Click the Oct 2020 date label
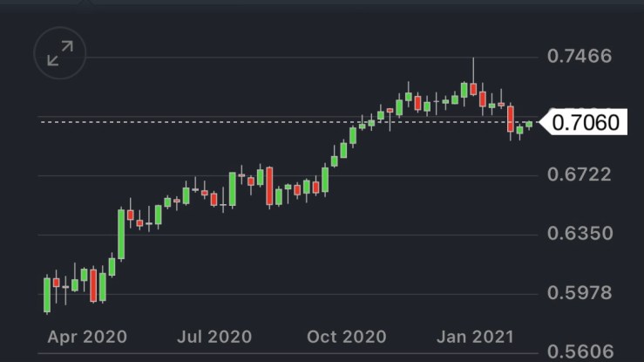The image size is (644, 362). pyautogui.click(x=346, y=337)
